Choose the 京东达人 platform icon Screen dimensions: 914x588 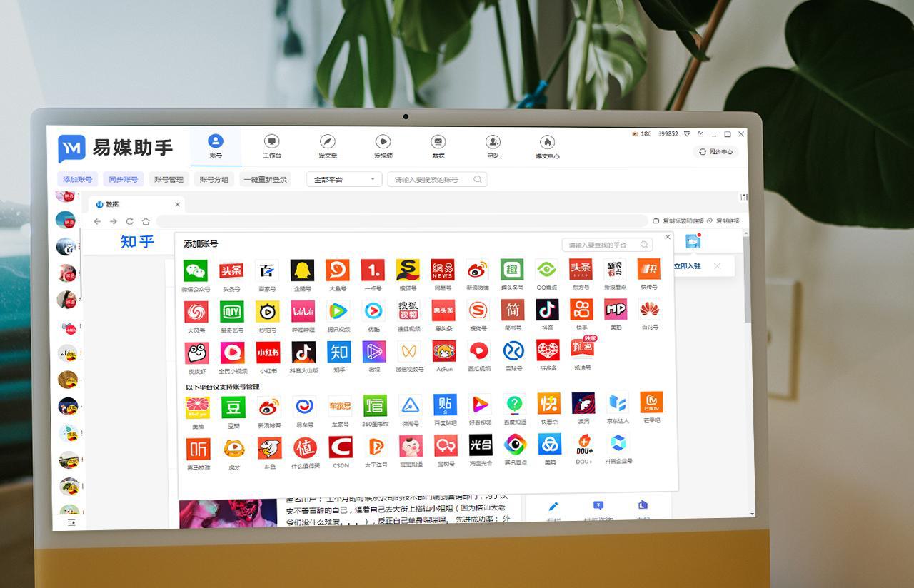(618, 402)
